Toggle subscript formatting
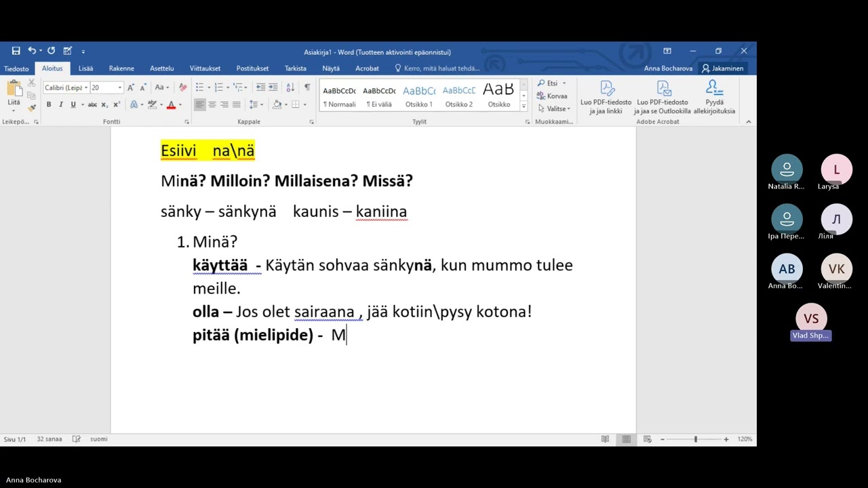Image resolution: width=868 pixels, height=488 pixels. click(x=104, y=104)
